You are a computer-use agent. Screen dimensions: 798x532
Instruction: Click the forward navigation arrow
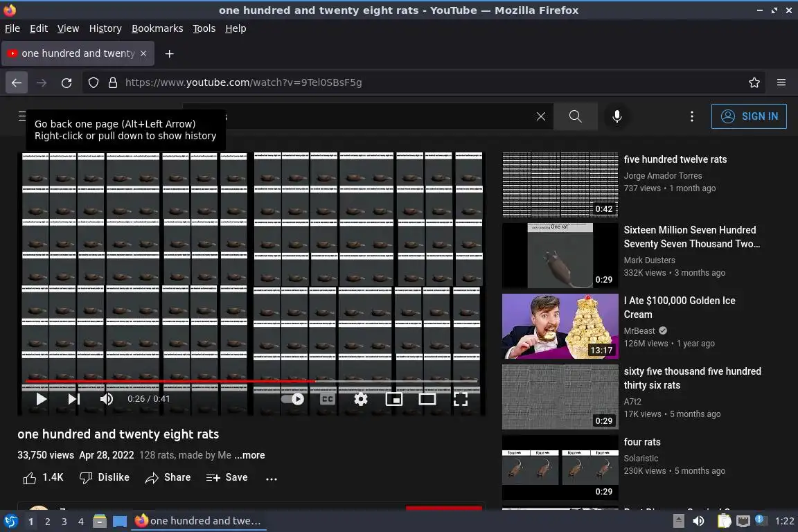click(42, 82)
